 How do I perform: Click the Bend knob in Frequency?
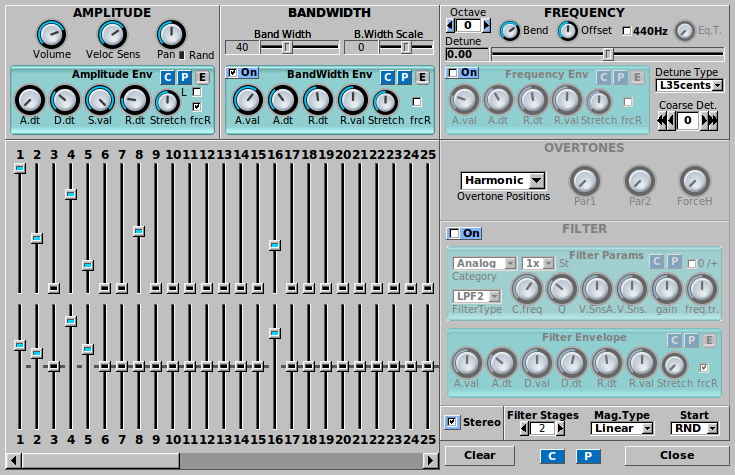[x=510, y=31]
